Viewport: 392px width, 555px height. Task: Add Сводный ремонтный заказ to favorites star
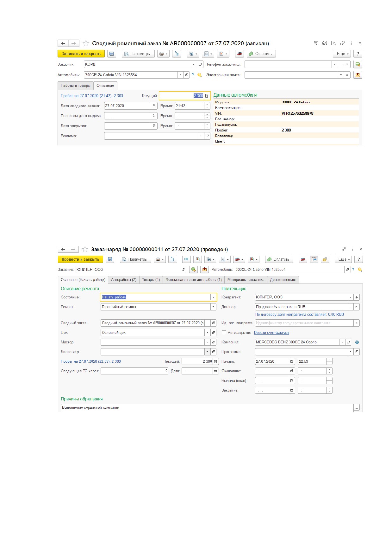[x=85, y=43]
